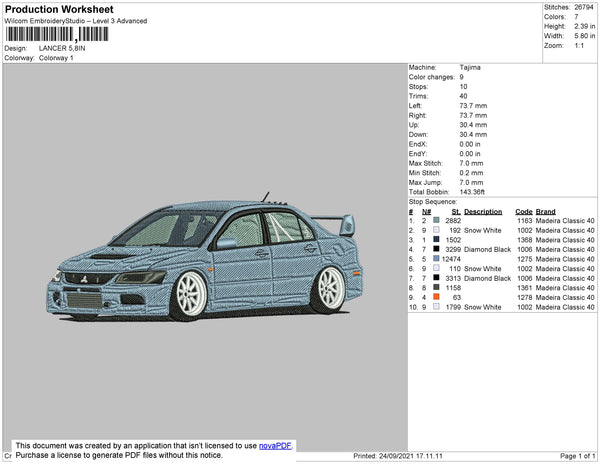Click stitch count '12474' in row 5

click(x=451, y=259)
